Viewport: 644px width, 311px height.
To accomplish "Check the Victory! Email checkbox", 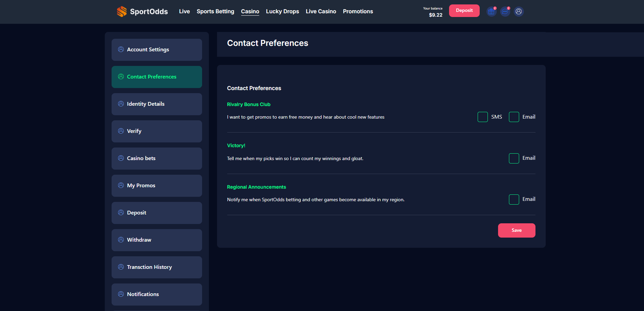I will 514,158.
